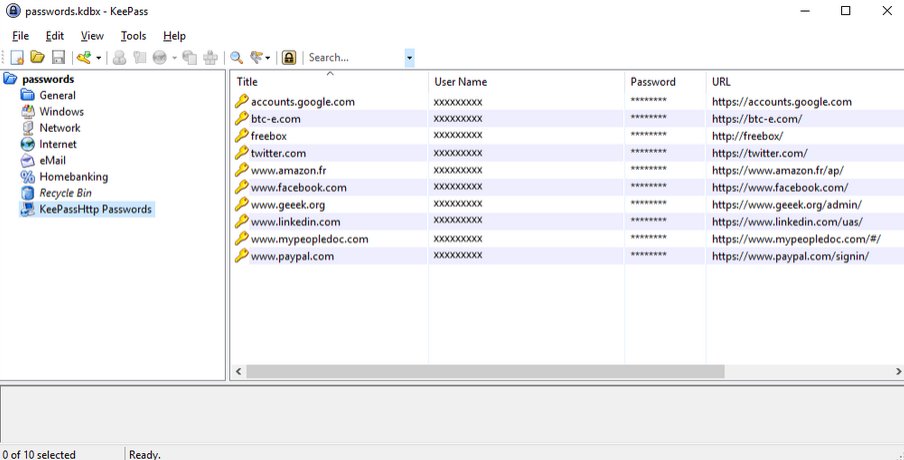Select the Recycle Bin group
904x460 pixels.
[65, 193]
